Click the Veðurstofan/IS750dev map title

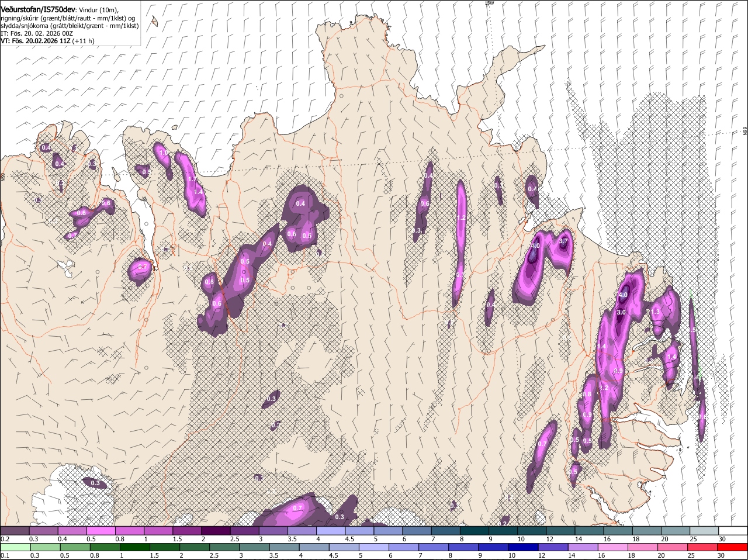tap(38, 9)
